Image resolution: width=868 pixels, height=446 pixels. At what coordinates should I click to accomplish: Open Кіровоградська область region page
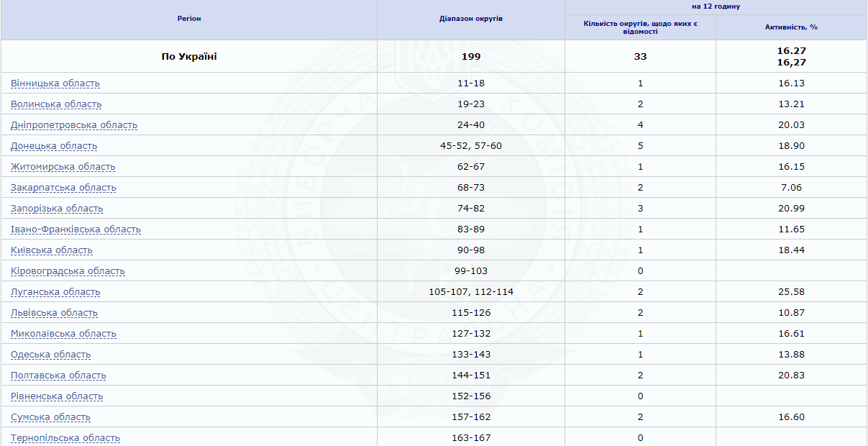tap(68, 271)
